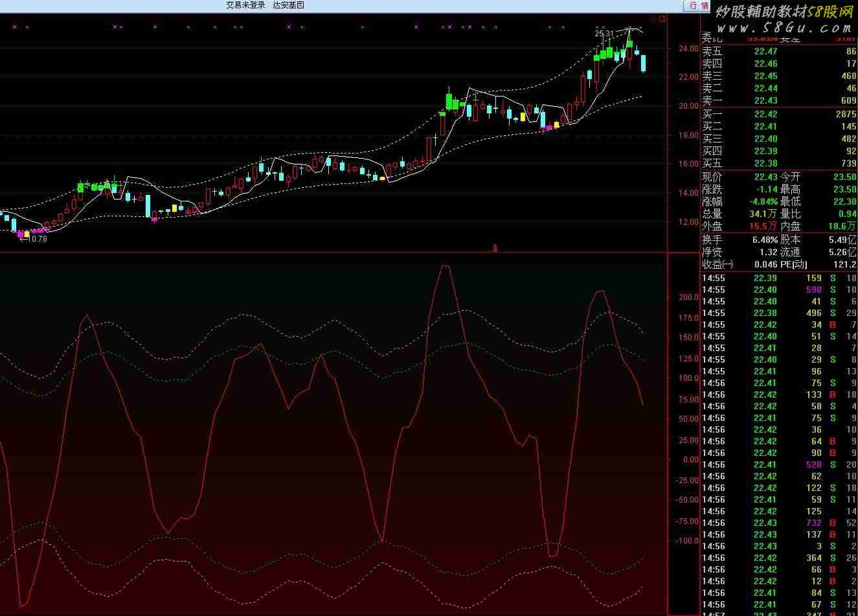Click the small red diamond icon above the chart
This screenshot has width=858, height=616.
pyautogui.click(x=653, y=19)
